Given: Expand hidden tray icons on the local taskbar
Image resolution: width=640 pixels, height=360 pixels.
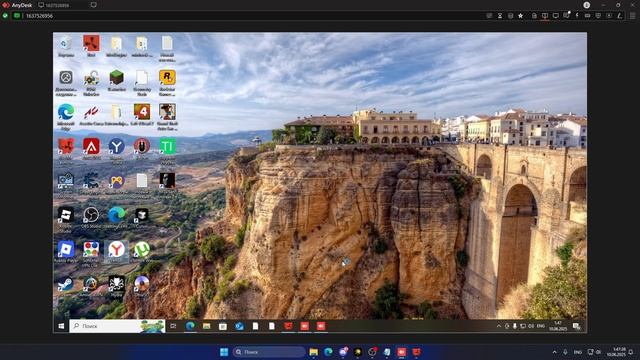Looking at the screenshot, I should (x=554, y=352).
